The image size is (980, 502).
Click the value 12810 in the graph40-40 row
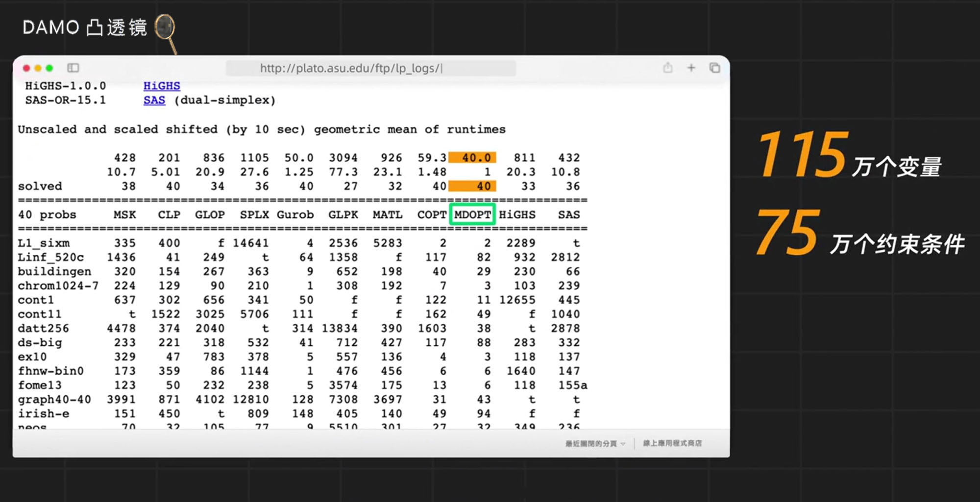[251, 399]
